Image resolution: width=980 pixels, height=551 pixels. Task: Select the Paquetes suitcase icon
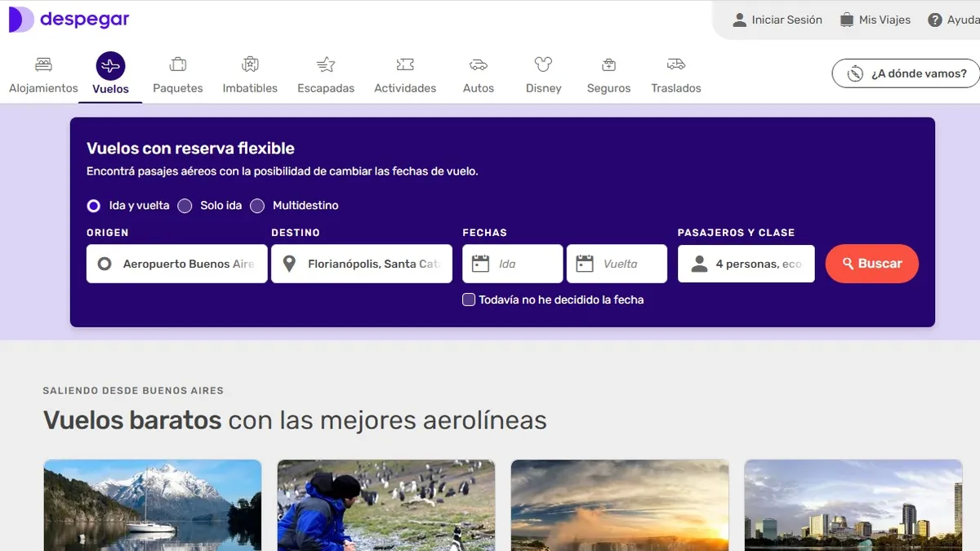[177, 64]
